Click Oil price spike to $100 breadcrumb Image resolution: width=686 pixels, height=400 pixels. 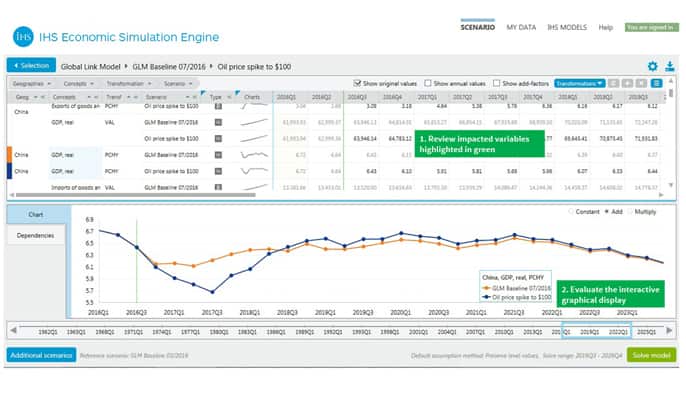tap(254, 67)
